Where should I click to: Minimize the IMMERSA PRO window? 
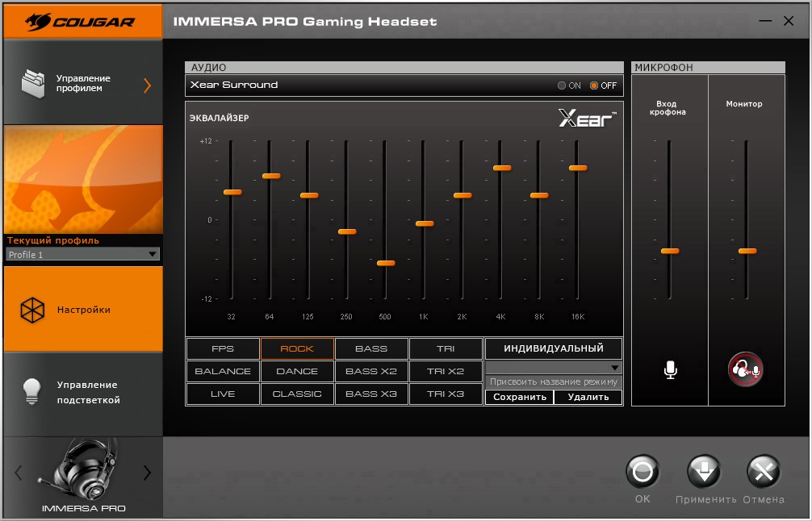765,21
